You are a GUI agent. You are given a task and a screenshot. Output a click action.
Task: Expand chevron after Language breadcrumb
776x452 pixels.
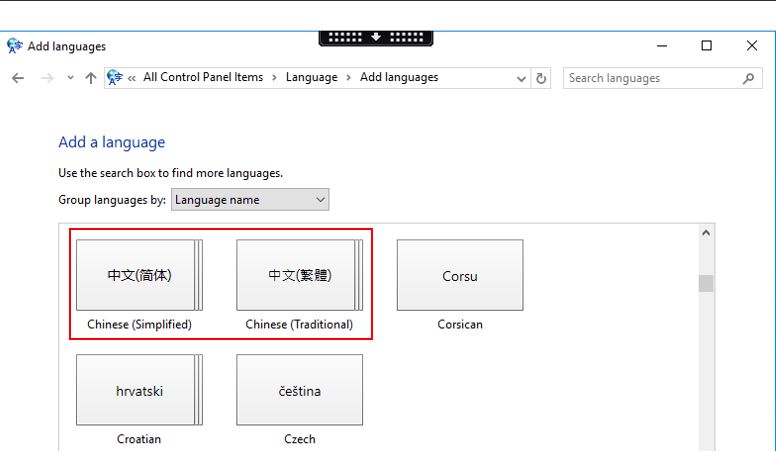348,78
